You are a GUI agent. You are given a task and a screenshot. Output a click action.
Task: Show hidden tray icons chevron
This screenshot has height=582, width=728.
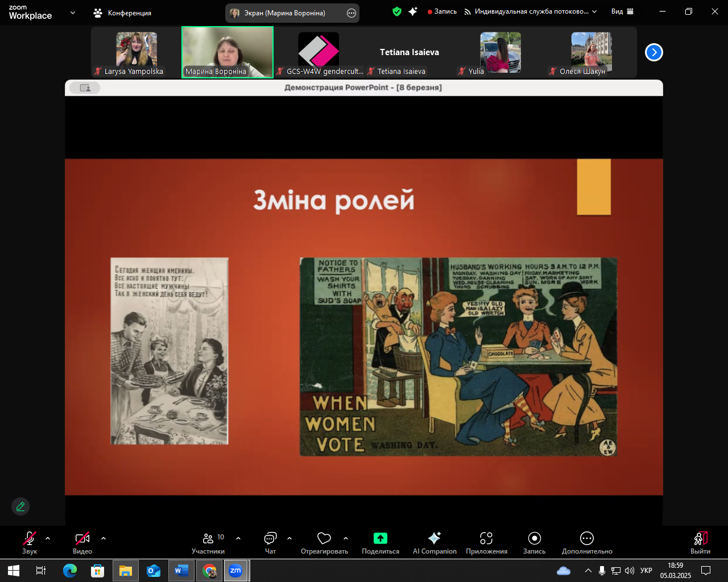pos(588,571)
